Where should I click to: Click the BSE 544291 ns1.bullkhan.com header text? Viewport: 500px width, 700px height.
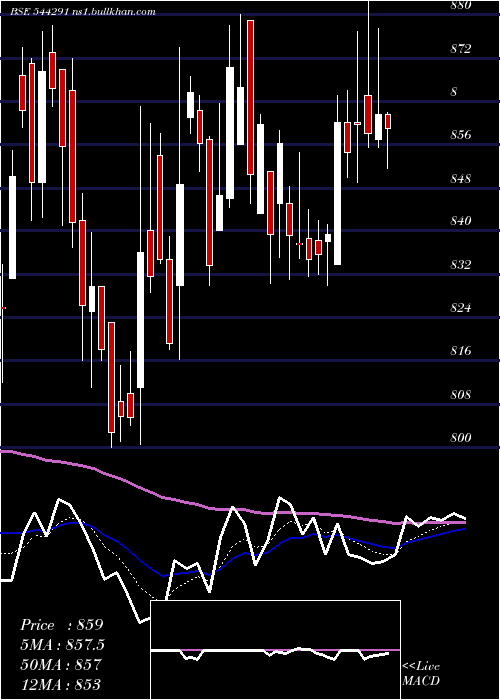tap(83, 12)
